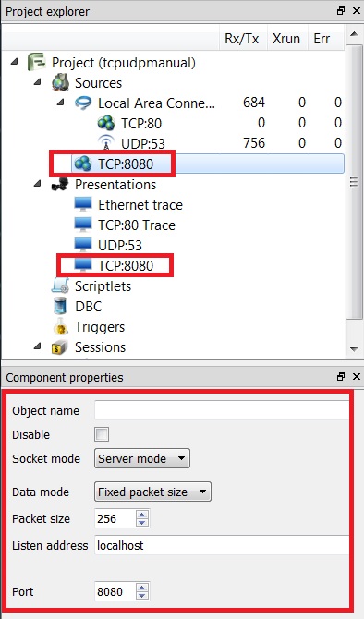Click the TCP:80 source icon
Screen dimensions: 364x619
106,123
